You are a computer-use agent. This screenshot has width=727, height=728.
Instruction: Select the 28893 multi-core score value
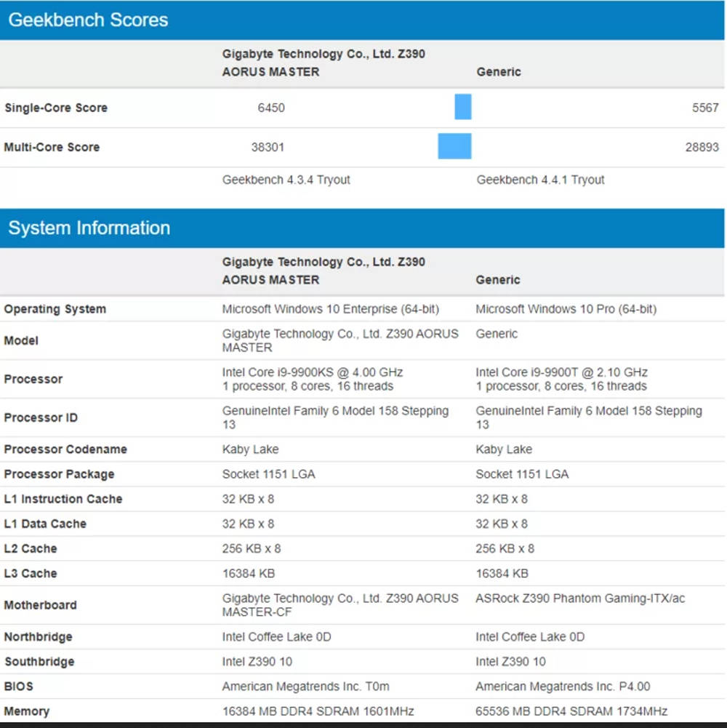[x=702, y=147]
